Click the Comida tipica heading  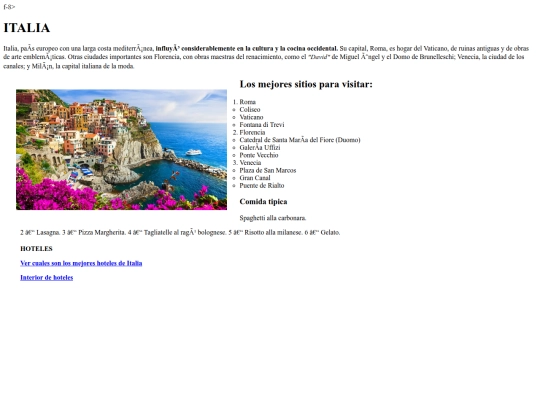pyautogui.click(x=263, y=201)
